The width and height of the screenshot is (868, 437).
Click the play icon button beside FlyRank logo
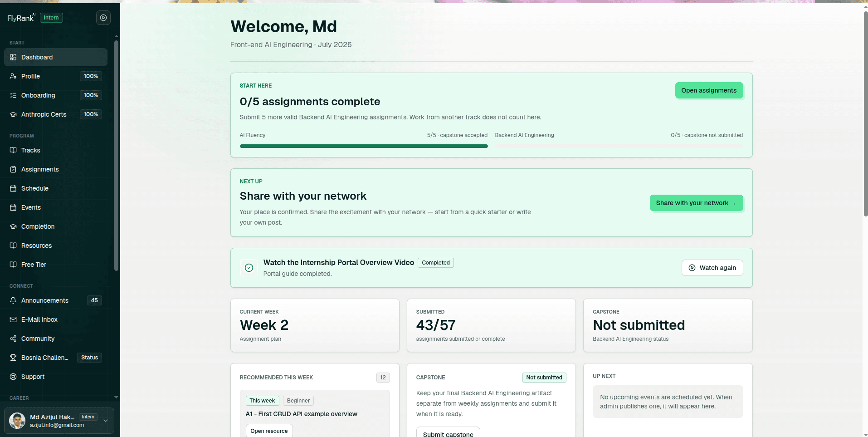103,18
